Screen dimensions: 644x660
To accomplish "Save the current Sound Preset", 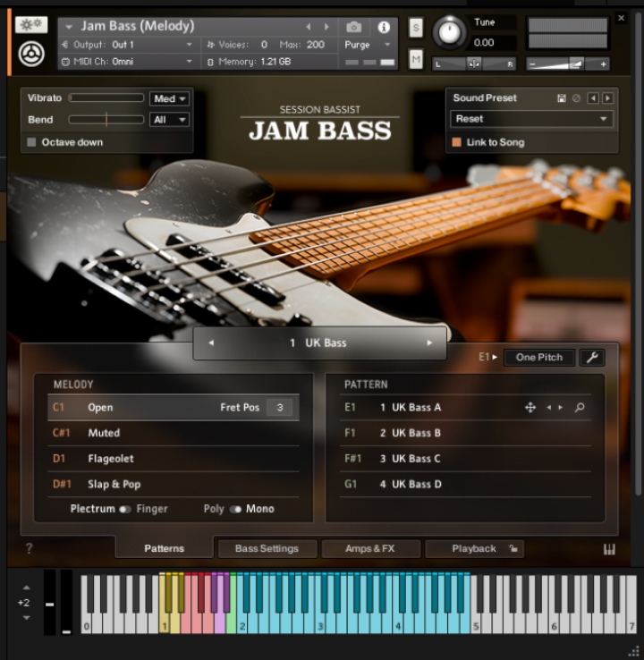I will click(x=562, y=98).
